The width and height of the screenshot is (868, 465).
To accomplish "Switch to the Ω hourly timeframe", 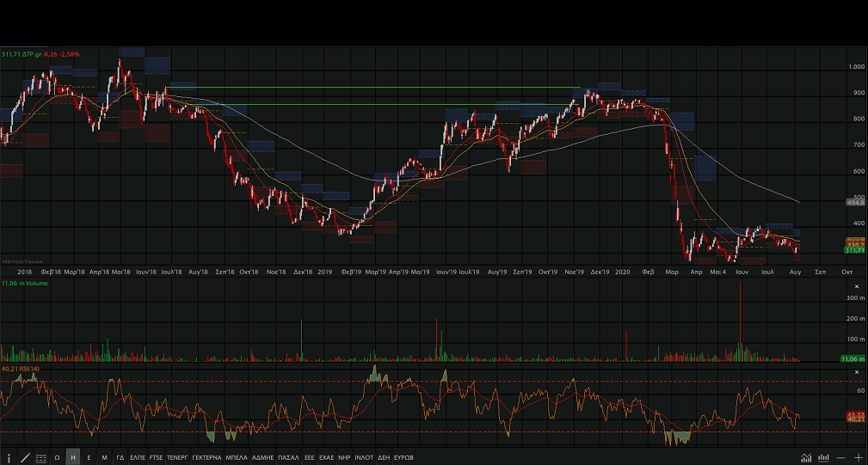I will click(57, 458).
